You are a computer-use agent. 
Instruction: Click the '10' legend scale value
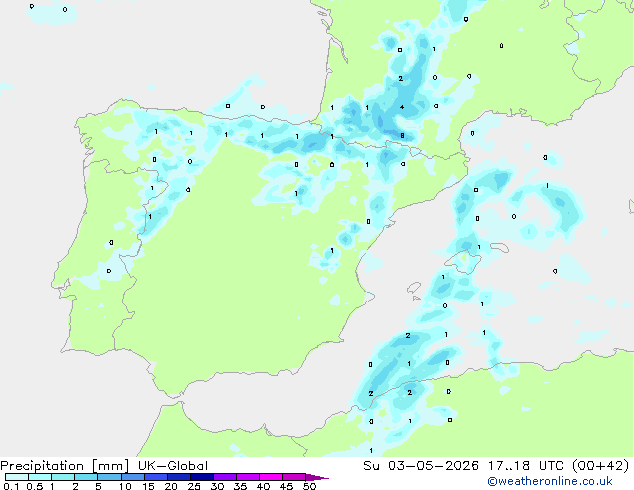coord(125,486)
